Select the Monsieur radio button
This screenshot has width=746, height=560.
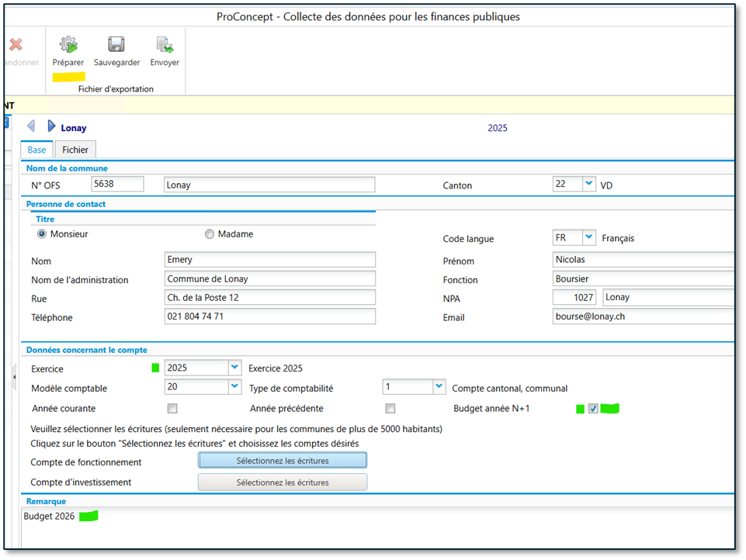point(42,233)
